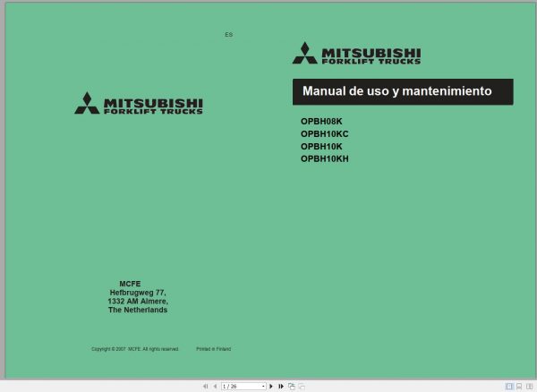
Task: Click the MCFE heading text
Action: [x=130, y=284]
